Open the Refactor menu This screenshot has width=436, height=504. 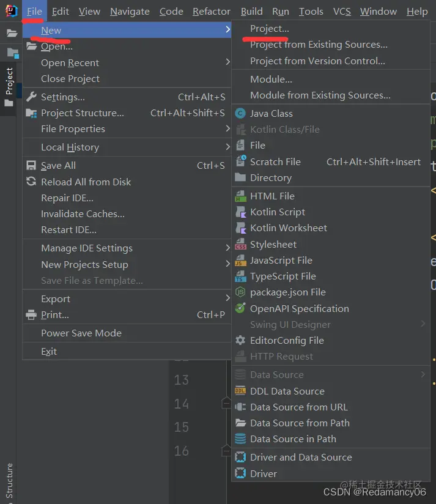(x=212, y=11)
